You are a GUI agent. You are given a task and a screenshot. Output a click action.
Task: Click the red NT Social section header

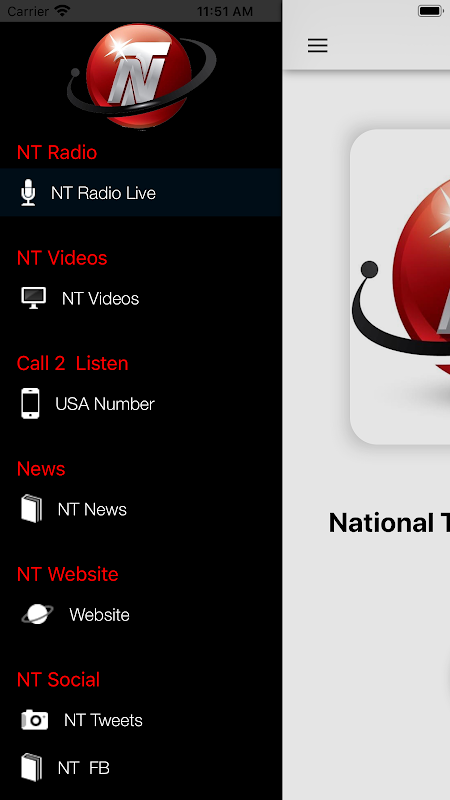click(58, 680)
